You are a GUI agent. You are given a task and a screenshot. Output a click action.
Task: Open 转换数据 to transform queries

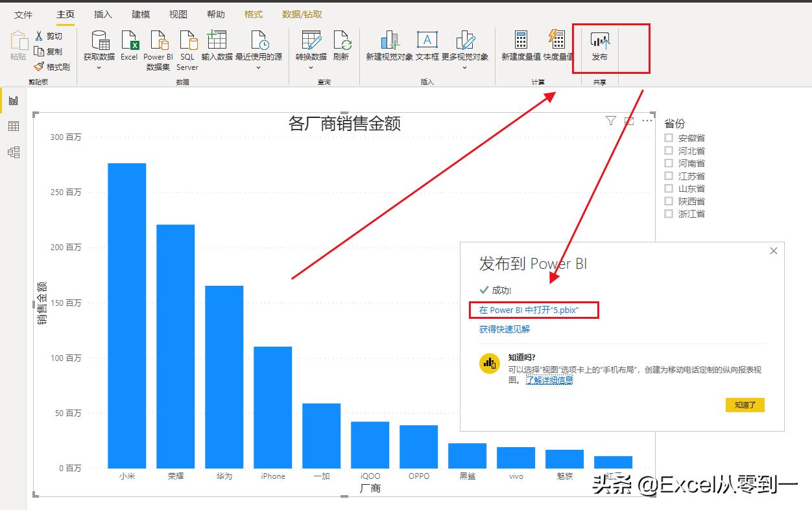pos(311,49)
